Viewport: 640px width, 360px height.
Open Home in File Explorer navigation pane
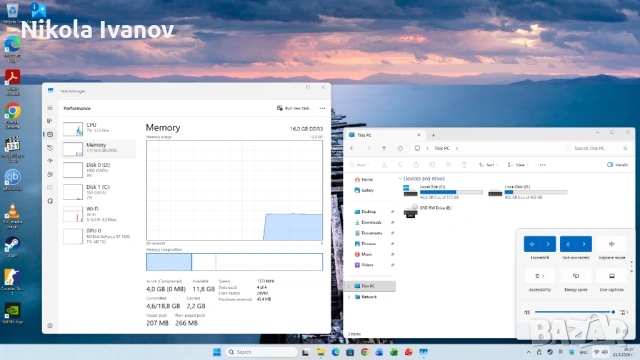[364, 180]
